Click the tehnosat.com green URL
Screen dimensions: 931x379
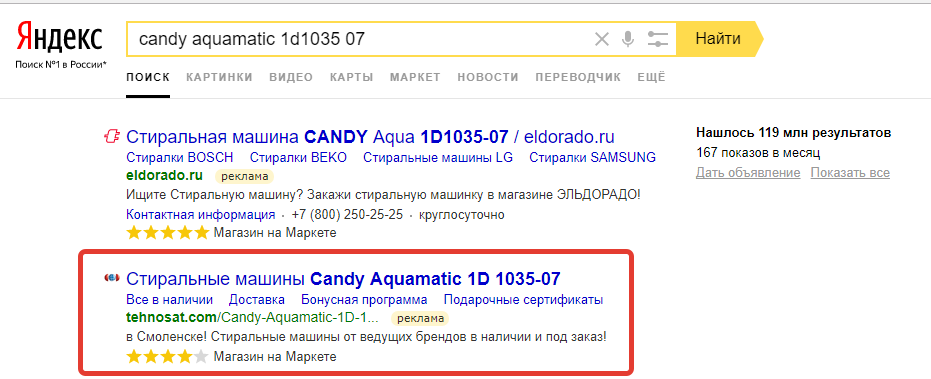point(252,318)
